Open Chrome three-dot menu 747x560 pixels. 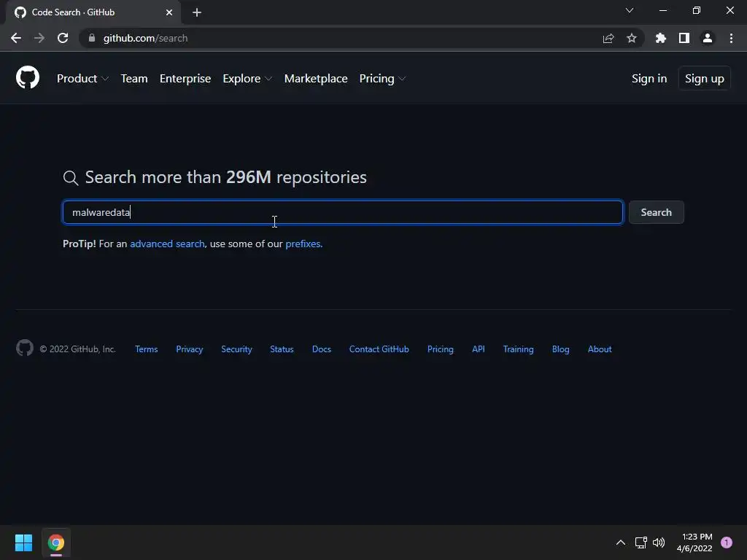point(731,38)
